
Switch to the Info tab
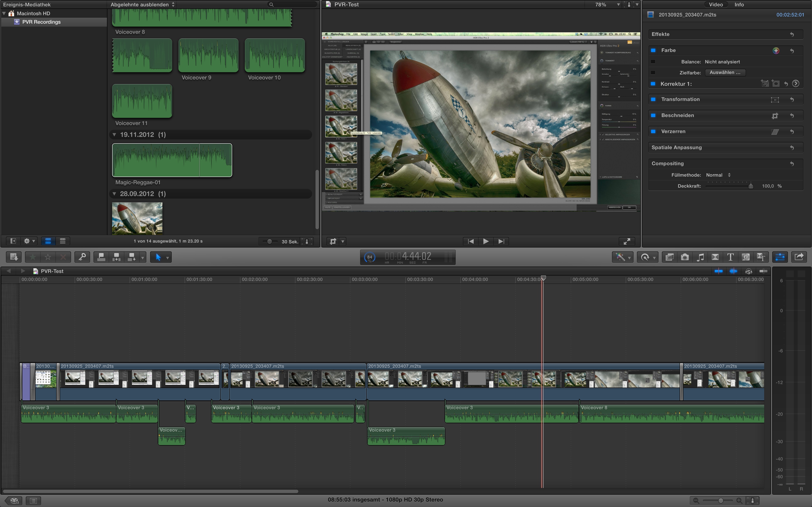[739, 5]
